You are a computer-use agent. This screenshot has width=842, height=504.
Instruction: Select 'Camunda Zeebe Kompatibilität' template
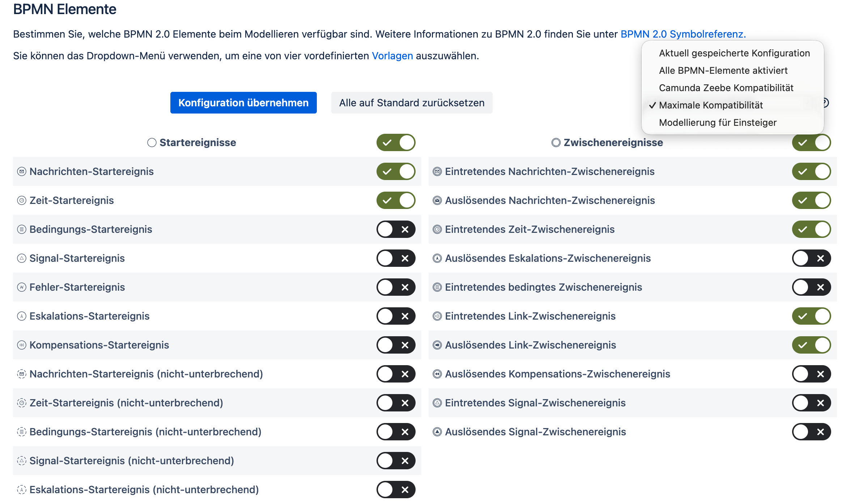(x=733, y=88)
